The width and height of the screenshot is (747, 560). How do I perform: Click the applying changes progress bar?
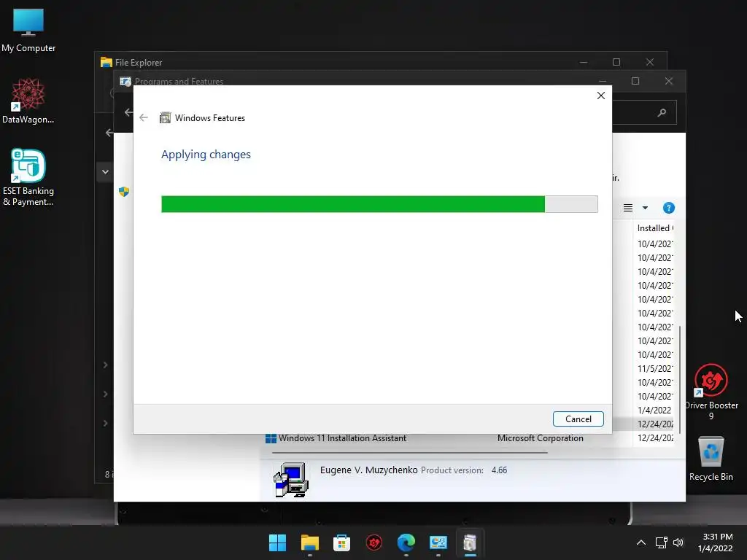click(x=379, y=204)
